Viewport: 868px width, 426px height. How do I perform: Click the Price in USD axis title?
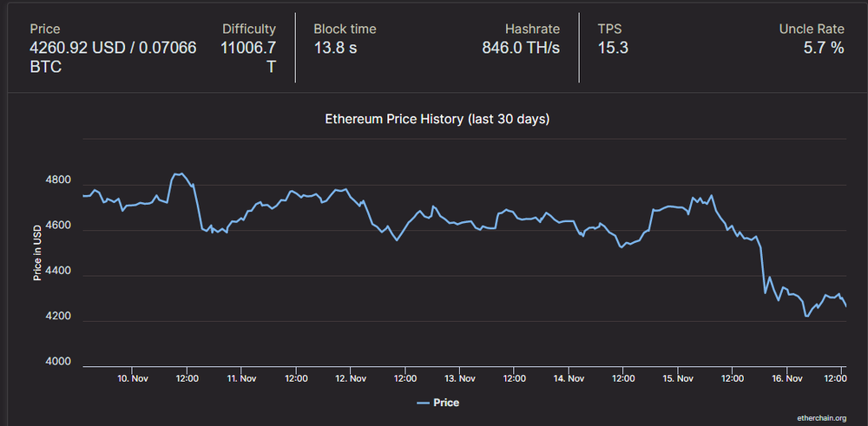point(37,252)
